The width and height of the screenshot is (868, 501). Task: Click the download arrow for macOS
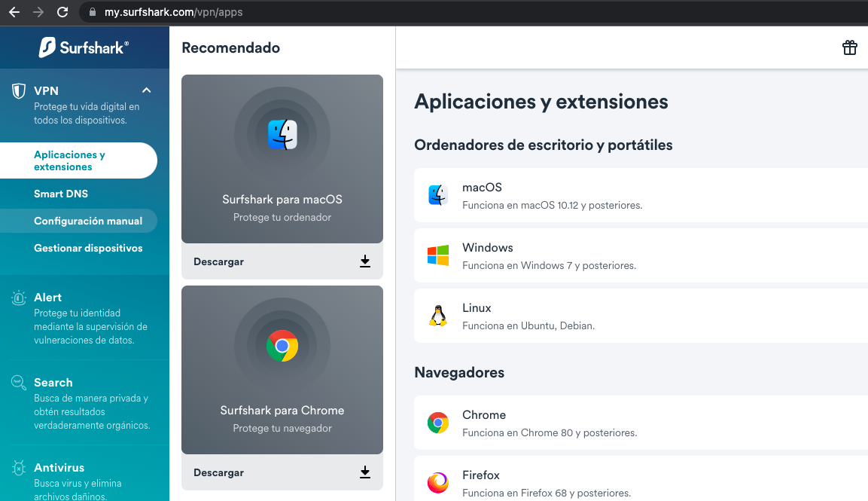pyautogui.click(x=365, y=261)
